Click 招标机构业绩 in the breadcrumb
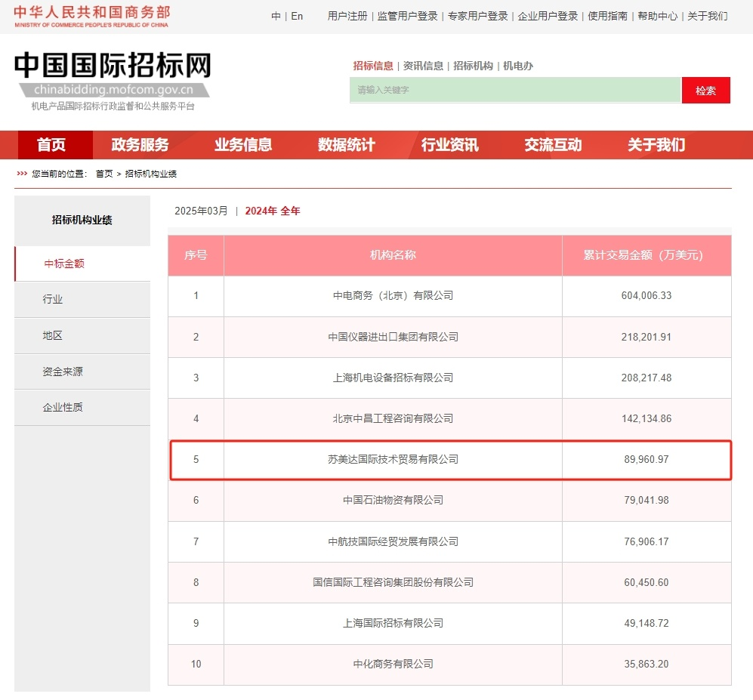 click(x=151, y=174)
